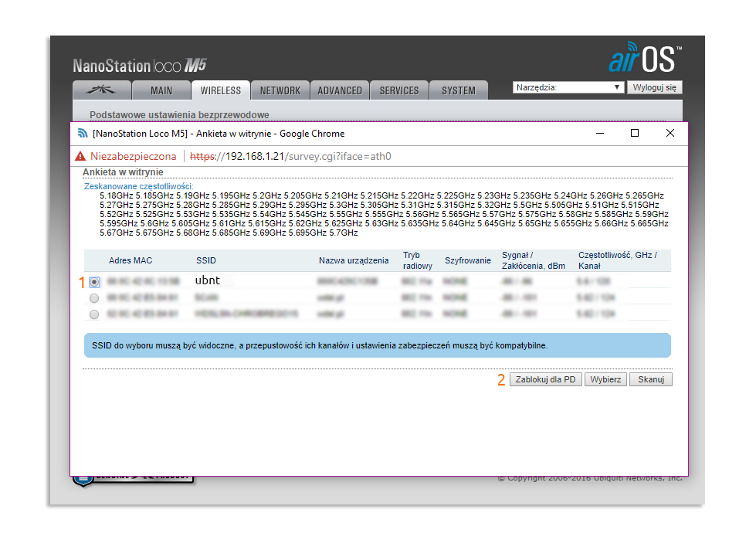Click the Adres MAC column header

(131, 260)
